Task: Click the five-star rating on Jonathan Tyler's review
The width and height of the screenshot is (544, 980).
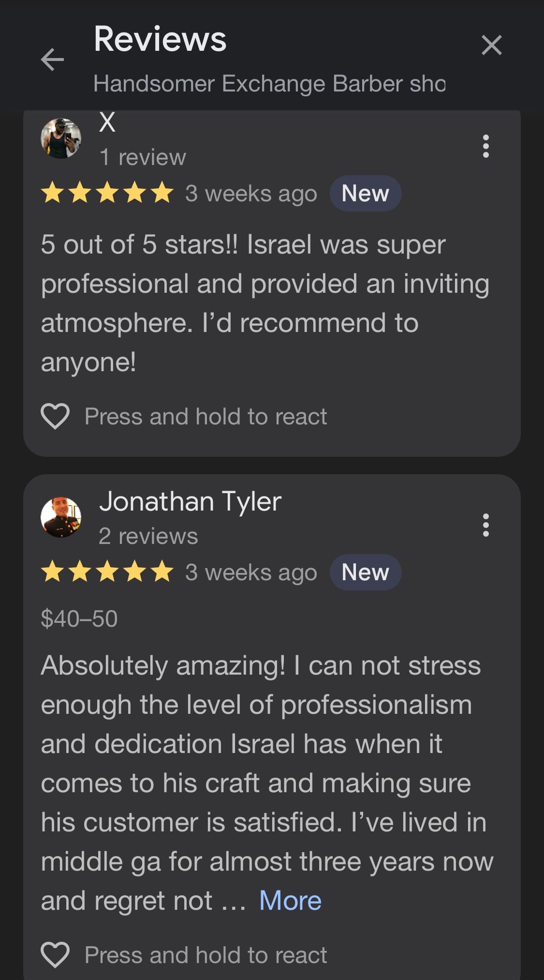Action: (x=107, y=572)
